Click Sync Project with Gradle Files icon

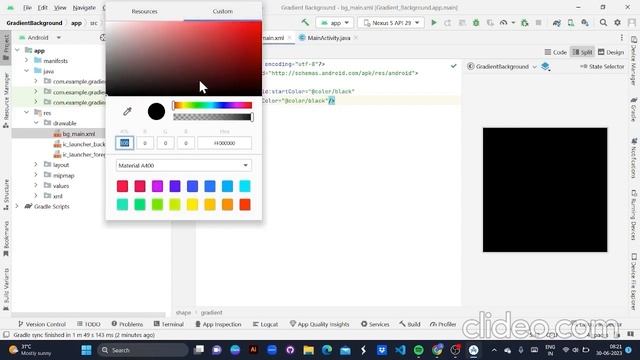tap(557, 23)
